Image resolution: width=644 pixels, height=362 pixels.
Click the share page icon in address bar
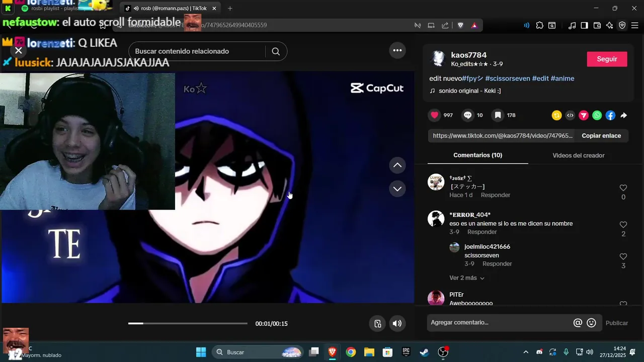[445, 25]
